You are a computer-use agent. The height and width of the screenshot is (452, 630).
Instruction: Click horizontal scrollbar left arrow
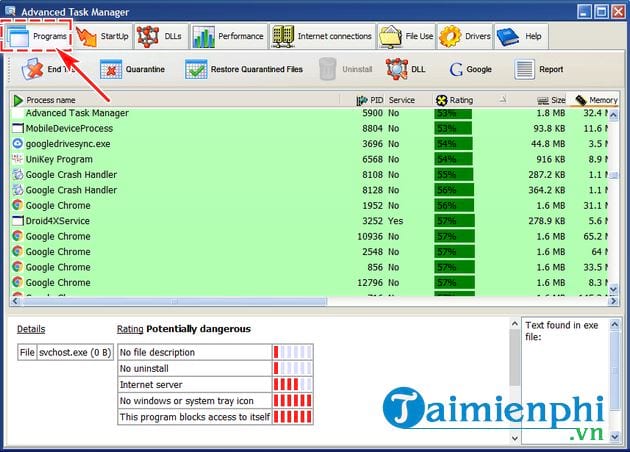tap(16, 301)
